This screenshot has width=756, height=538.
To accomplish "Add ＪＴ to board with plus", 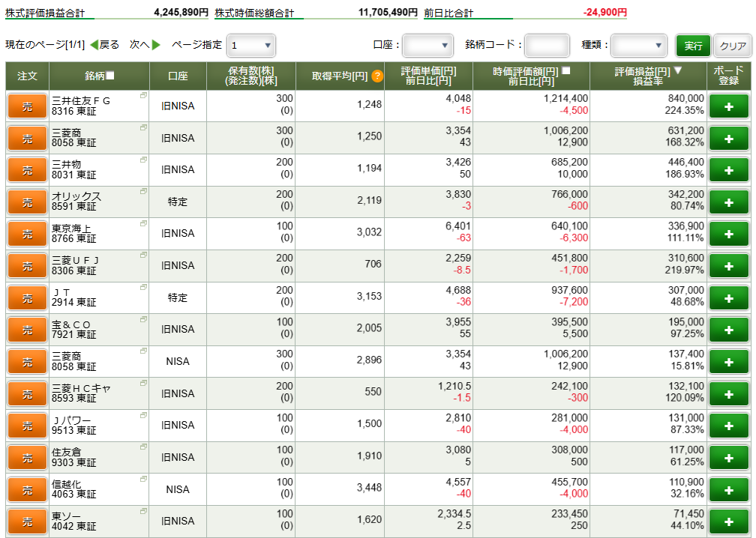I will tap(728, 298).
